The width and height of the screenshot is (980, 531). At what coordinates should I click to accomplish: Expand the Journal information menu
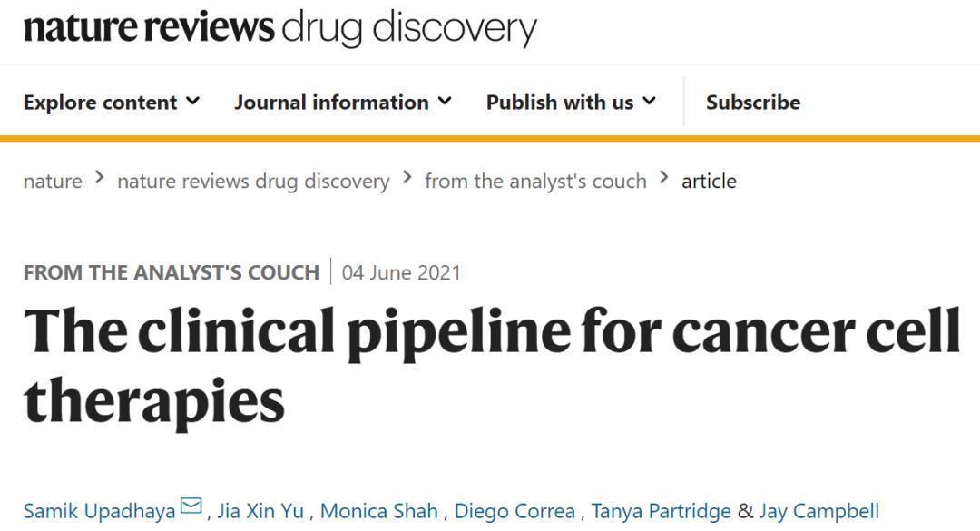coord(331,102)
